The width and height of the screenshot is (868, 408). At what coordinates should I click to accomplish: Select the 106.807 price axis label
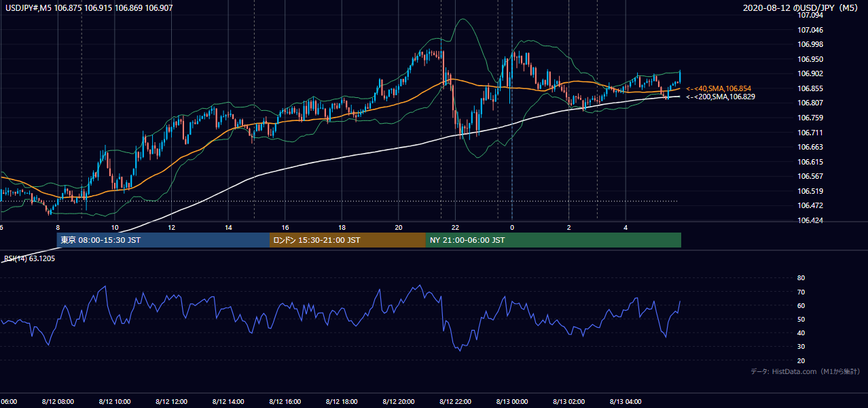click(810, 103)
